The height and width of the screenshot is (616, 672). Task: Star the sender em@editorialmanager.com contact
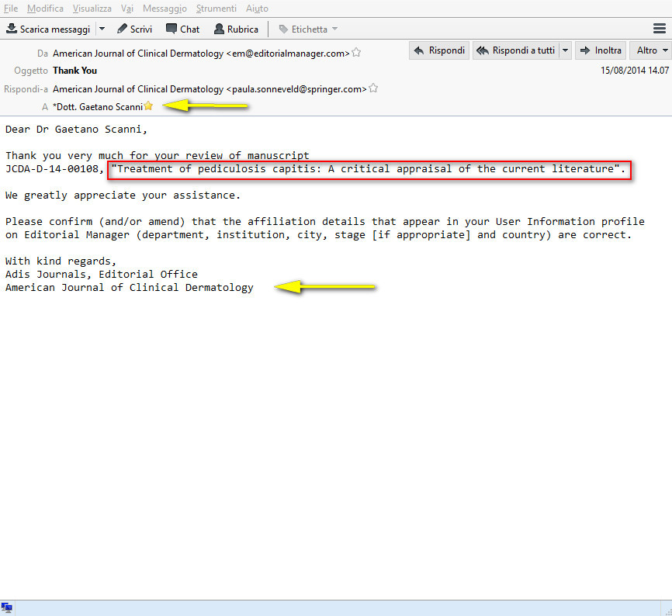coord(356,53)
